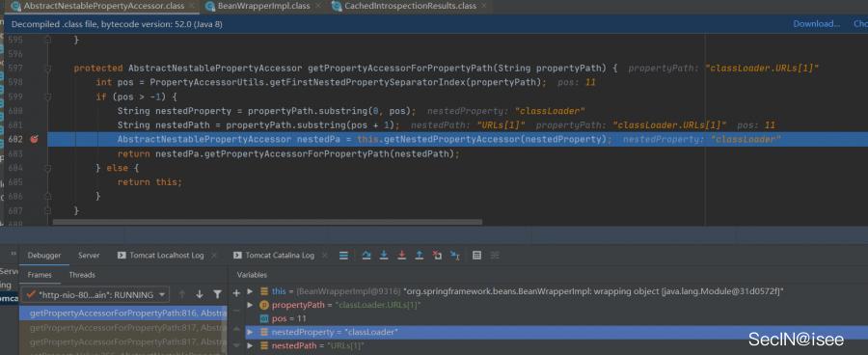Click line number 601 in the gutter

click(x=15, y=125)
